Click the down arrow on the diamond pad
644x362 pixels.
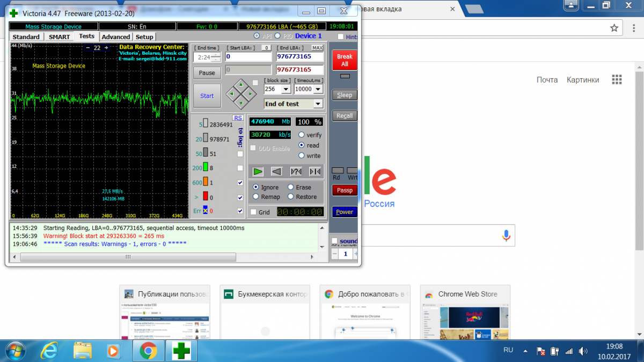point(240,102)
